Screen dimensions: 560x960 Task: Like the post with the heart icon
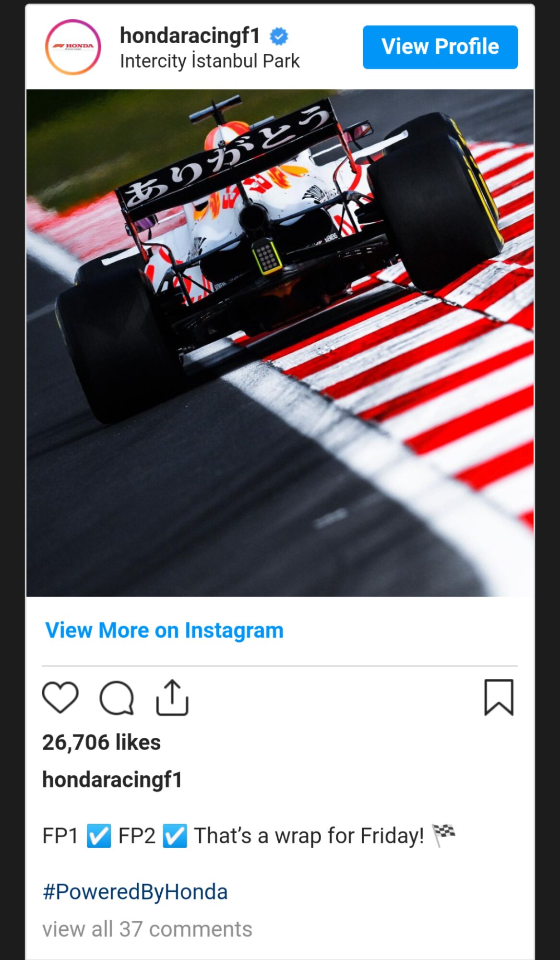coord(60,697)
